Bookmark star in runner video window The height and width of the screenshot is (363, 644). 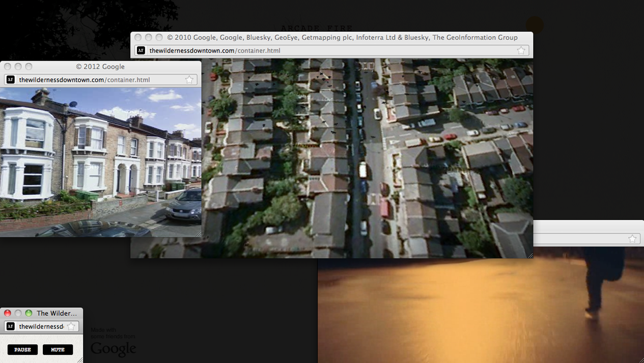point(632,239)
